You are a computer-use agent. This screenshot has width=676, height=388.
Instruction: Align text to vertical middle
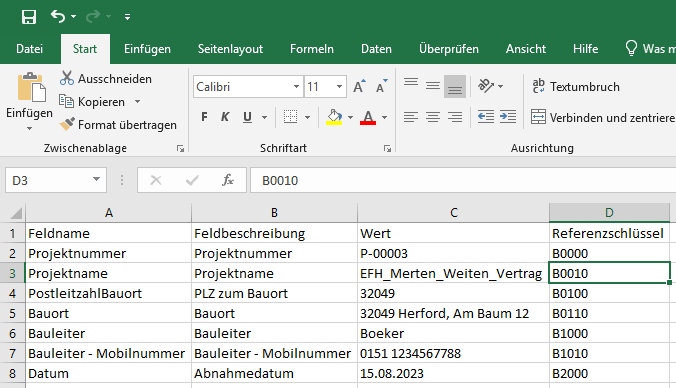[433, 86]
